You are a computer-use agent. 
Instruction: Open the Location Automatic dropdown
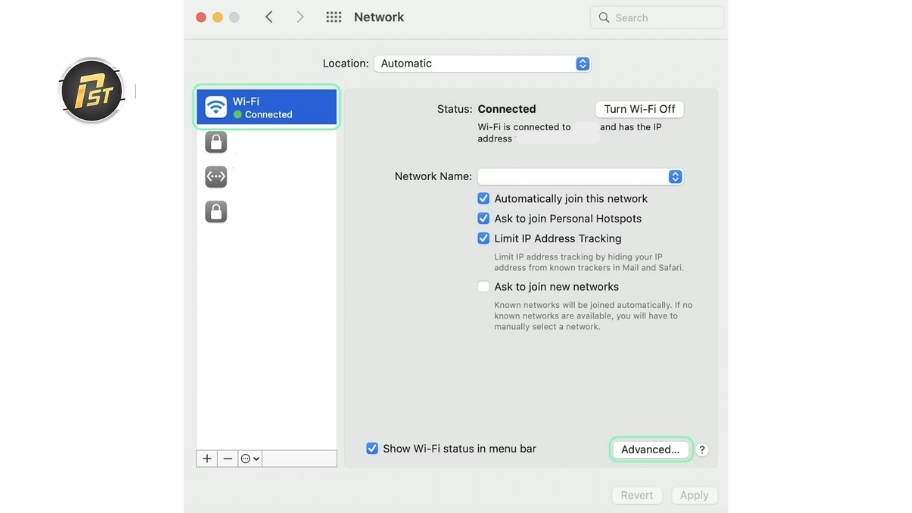[482, 63]
